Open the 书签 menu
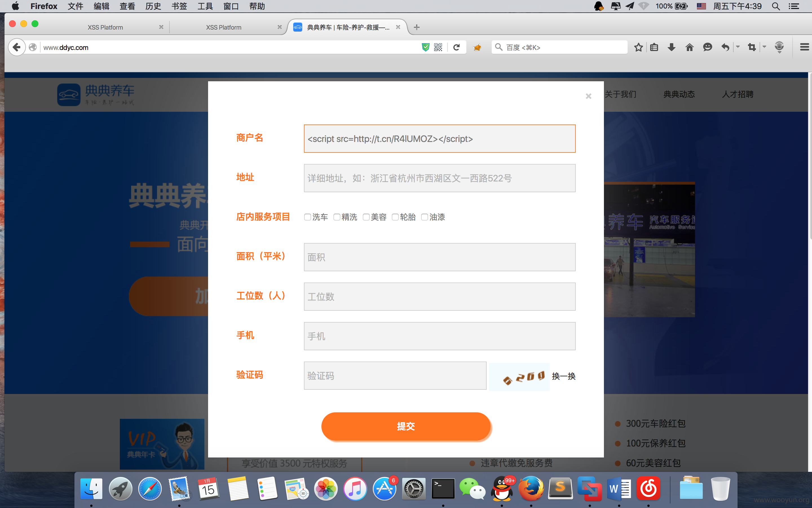Viewport: 812px width, 508px height. tap(179, 6)
